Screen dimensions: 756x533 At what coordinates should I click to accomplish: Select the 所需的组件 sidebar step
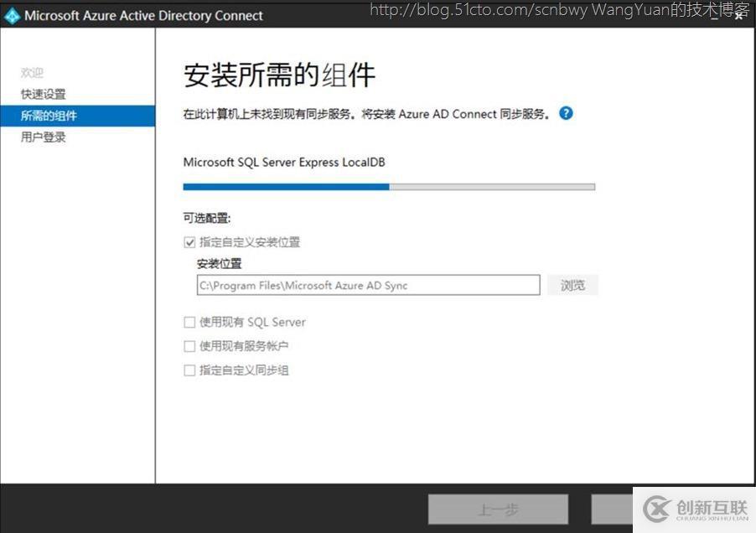[x=78, y=116]
